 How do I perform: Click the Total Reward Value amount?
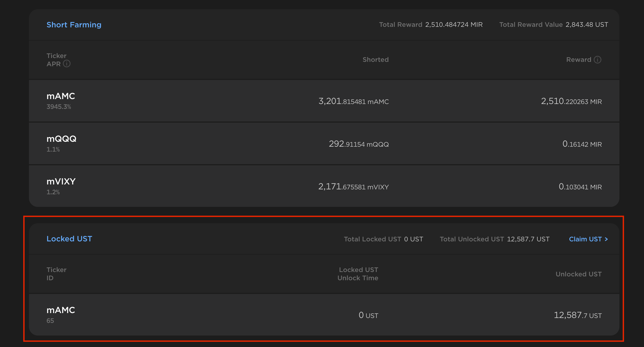[x=587, y=25]
